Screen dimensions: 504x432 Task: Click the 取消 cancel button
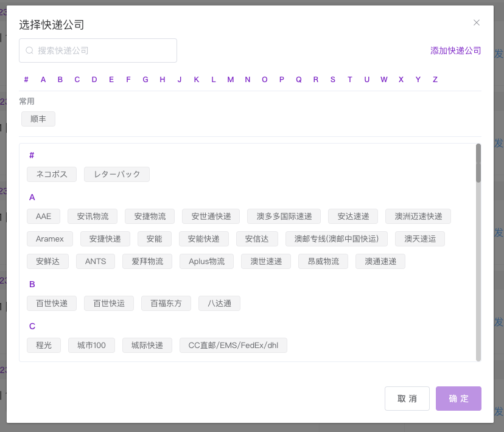407,399
